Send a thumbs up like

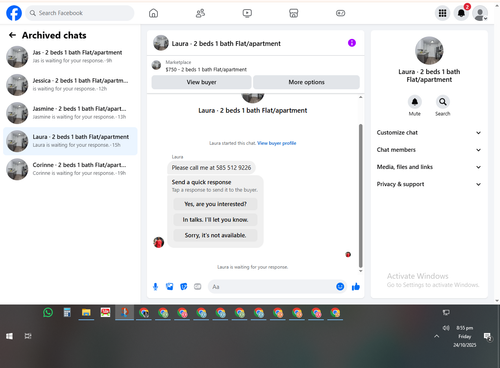(356, 287)
